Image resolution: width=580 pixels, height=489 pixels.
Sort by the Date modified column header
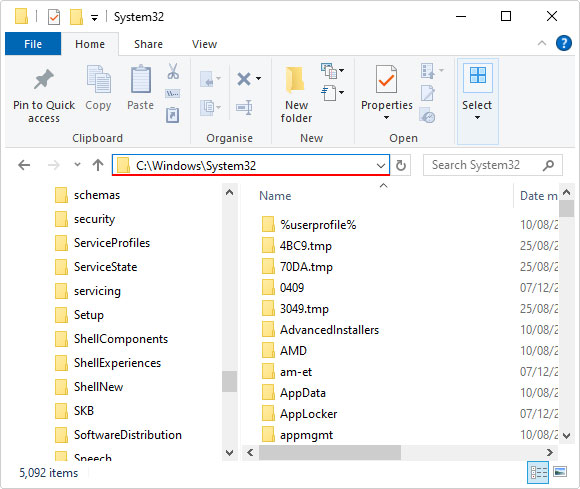click(x=539, y=196)
